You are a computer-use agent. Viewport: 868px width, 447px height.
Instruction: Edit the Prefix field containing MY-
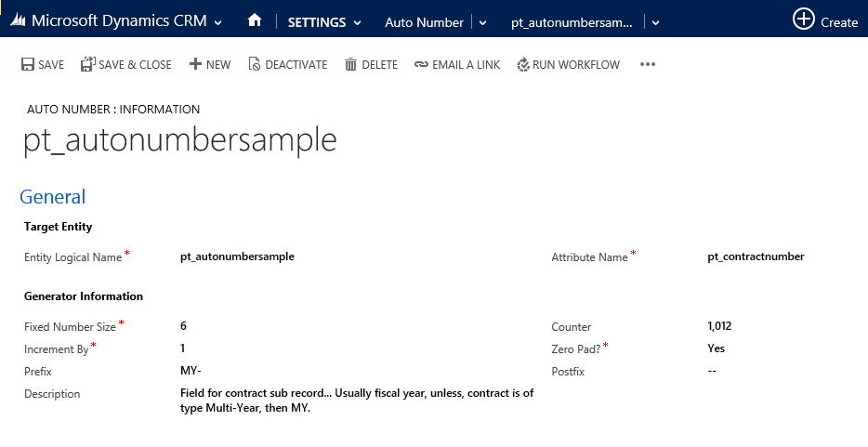191,371
